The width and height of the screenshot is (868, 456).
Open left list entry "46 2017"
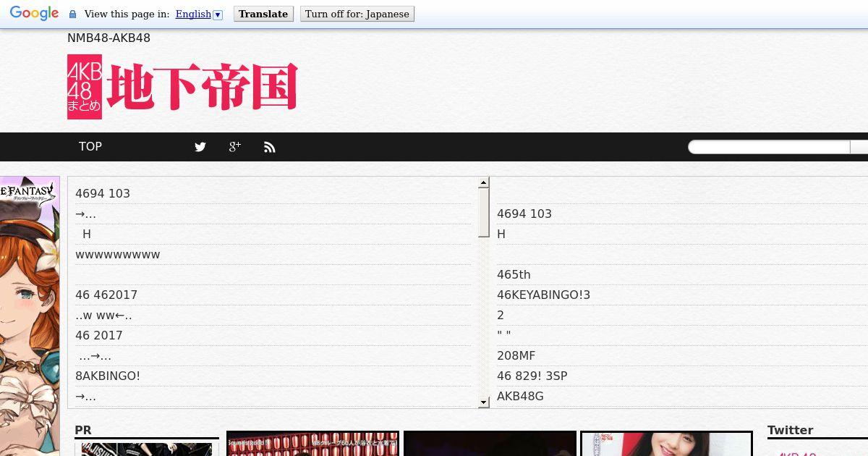click(99, 335)
